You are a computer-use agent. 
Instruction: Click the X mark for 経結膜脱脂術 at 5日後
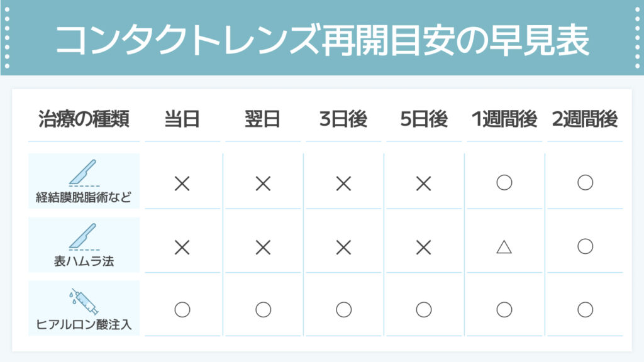[423, 184]
